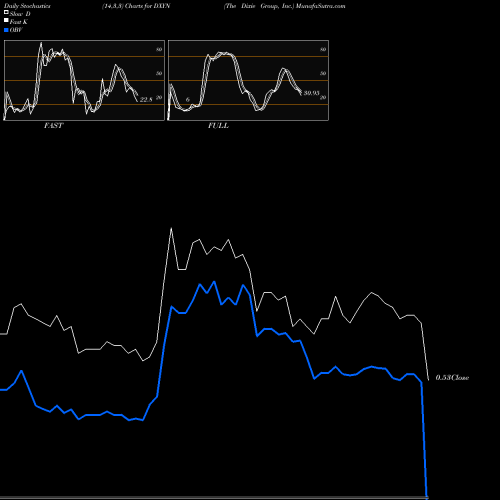Click the '(14,3,3) Charts for DXYN' text
Image resolution: width=500 pixels, height=500 pixels.
(x=136, y=6)
